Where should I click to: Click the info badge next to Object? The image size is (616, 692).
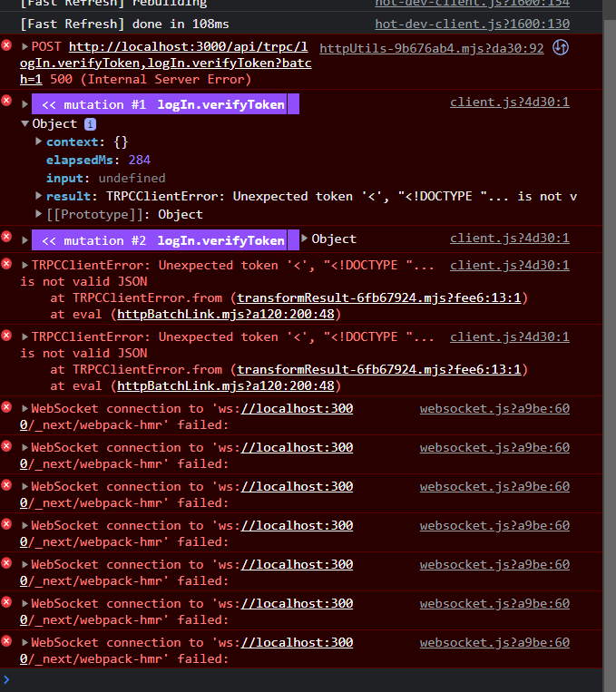point(90,124)
